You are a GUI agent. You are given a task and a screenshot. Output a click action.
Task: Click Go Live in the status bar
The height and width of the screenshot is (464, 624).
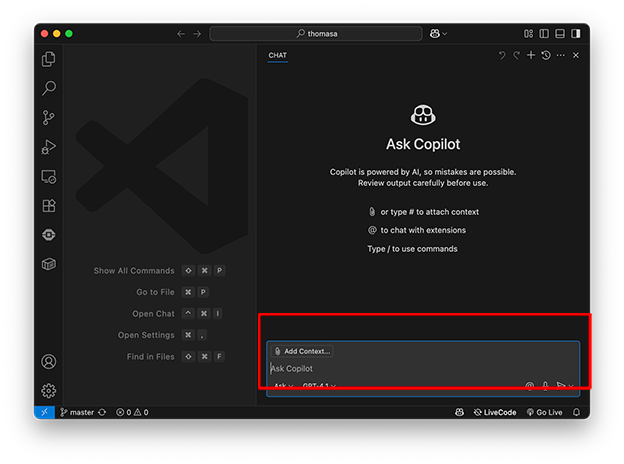pyautogui.click(x=544, y=412)
